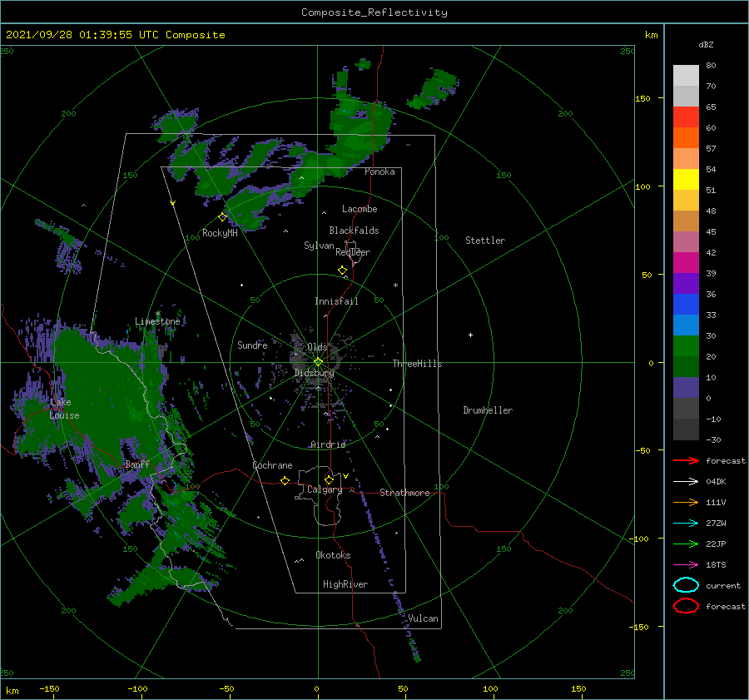Viewport: 749px width, 700px height.
Task: Click the 70 dBZ light grey swatch
Action: (686, 76)
